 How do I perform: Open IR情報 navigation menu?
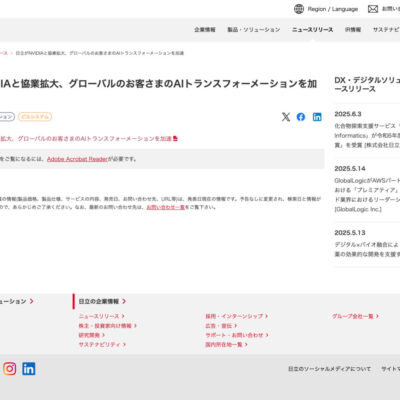click(x=353, y=30)
